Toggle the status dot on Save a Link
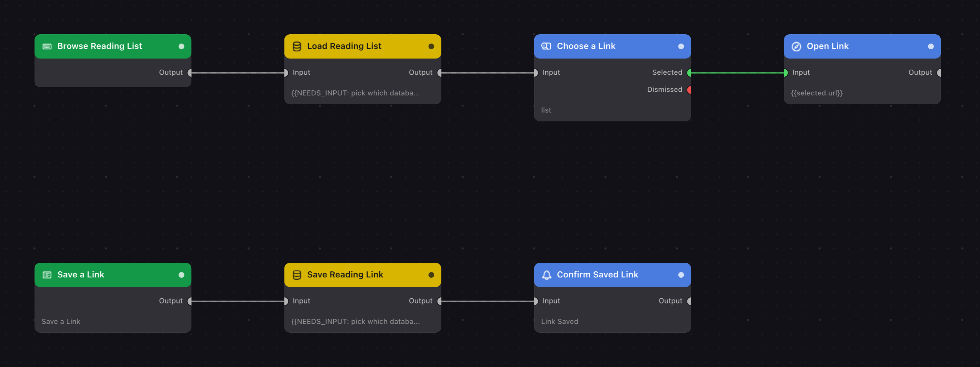Screen dimensions: 980x367 pyautogui.click(x=181, y=275)
